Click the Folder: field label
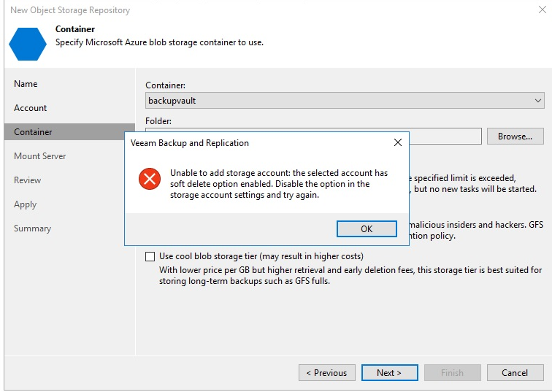552x392 pixels. coord(158,120)
